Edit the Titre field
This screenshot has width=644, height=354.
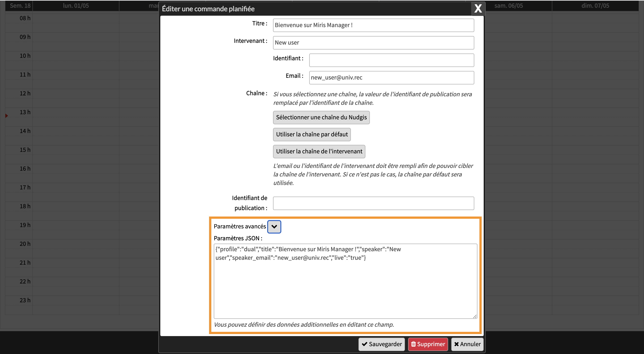pyautogui.click(x=373, y=25)
